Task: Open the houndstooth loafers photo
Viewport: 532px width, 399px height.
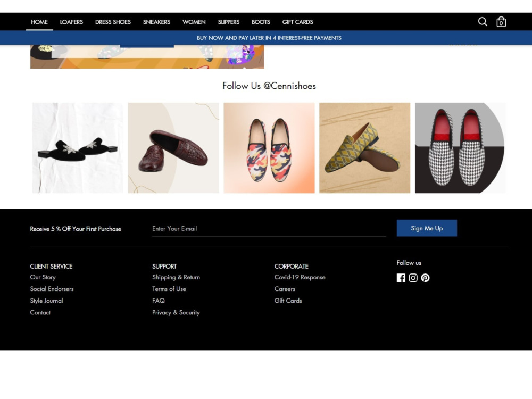Action: [460, 148]
